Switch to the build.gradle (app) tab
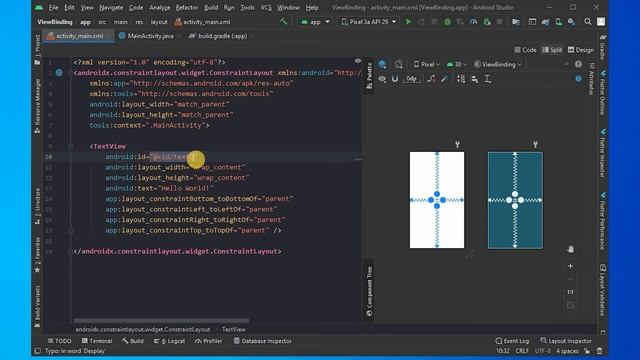This screenshot has height=360, width=640. tap(222, 36)
